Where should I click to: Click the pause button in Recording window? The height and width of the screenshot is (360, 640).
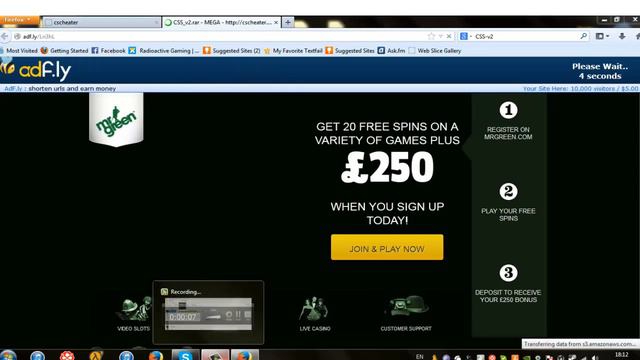238,315
